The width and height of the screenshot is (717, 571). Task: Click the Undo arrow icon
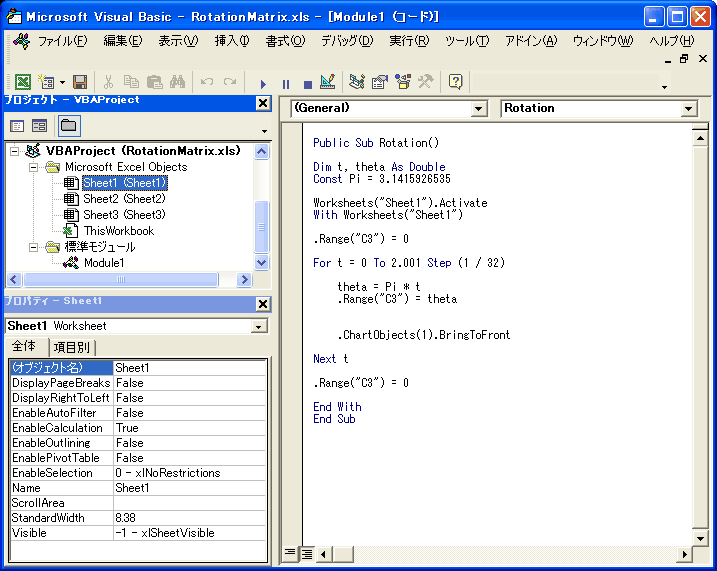click(x=207, y=82)
